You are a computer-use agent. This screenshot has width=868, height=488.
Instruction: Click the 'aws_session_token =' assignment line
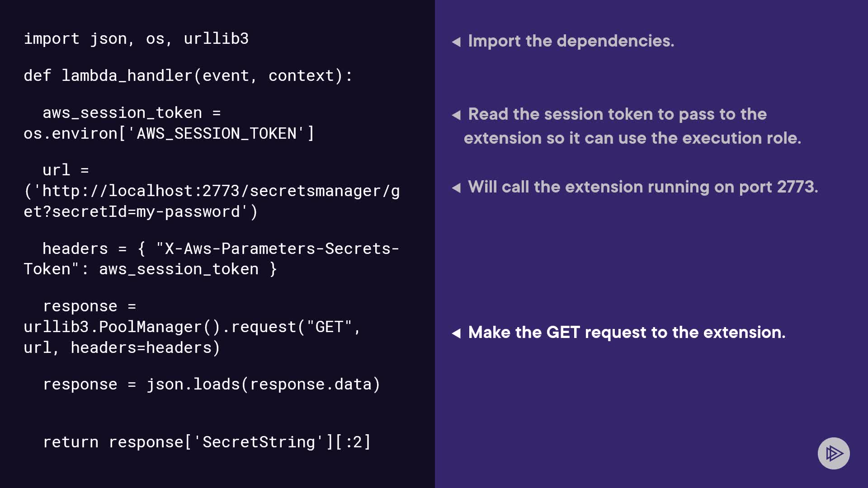(131, 113)
